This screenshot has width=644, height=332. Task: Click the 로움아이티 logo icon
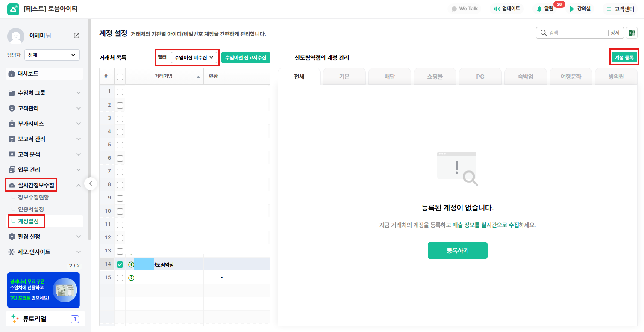[x=13, y=9]
